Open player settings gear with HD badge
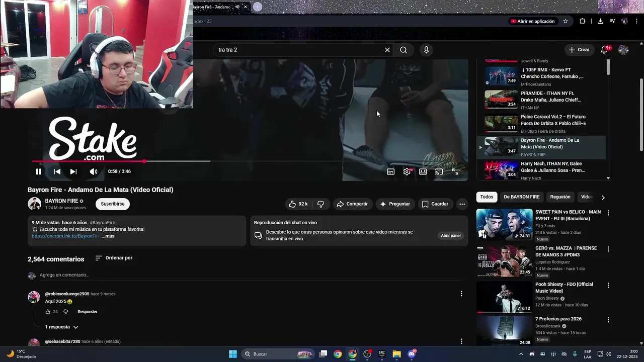The image size is (644, 362). [407, 171]
